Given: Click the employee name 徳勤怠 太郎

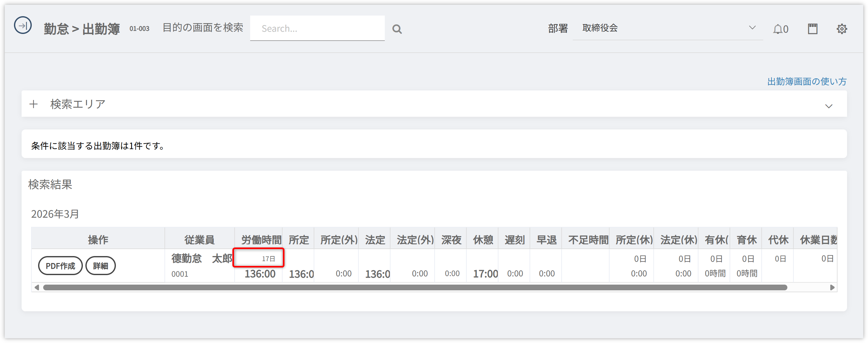Looking at the screenshot, I should 202,259.
